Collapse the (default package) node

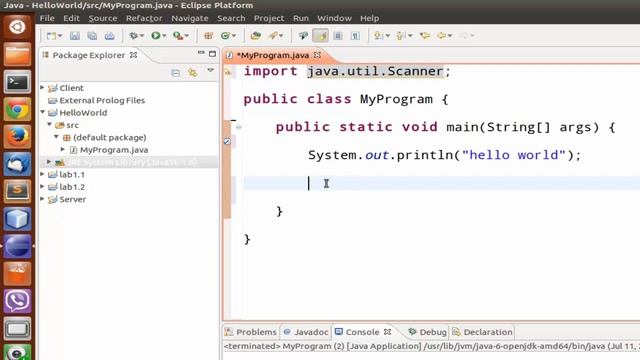tap(56, 137)
